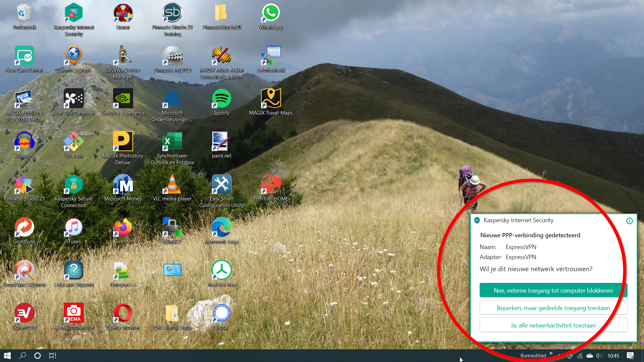
Task: Choose 'Beperken, maar gedeelde toegang toestaan'
Action: pyautogui.click(x=553, y=308)
